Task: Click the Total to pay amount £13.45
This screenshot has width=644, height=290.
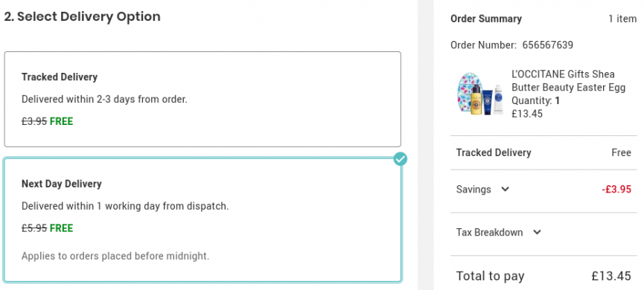Action: (x=611, y=276)
